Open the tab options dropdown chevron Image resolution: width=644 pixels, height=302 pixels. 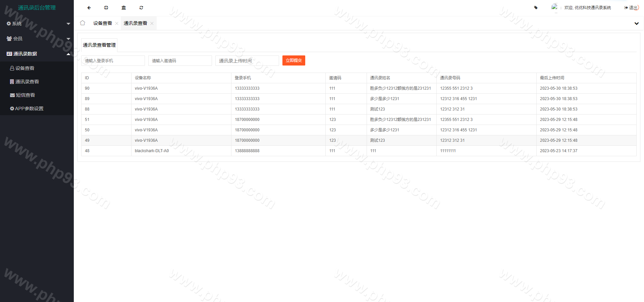(636, 24)
